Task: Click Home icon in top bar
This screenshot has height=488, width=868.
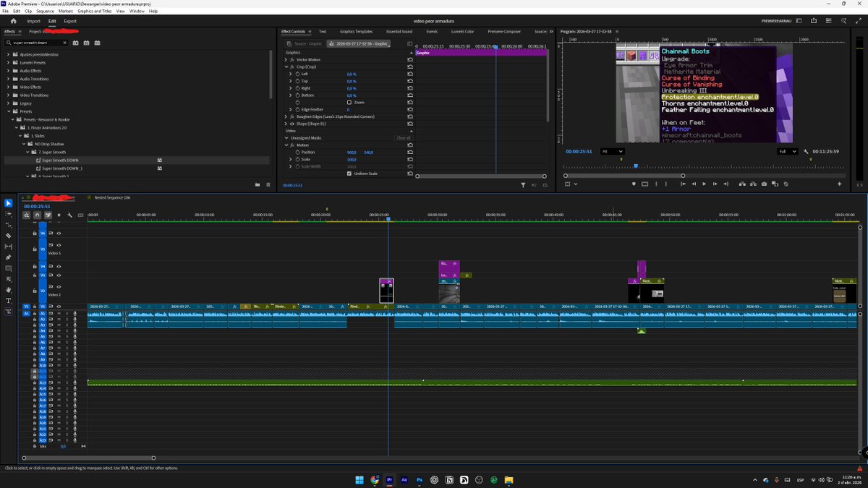Action: tap(13, 21)
